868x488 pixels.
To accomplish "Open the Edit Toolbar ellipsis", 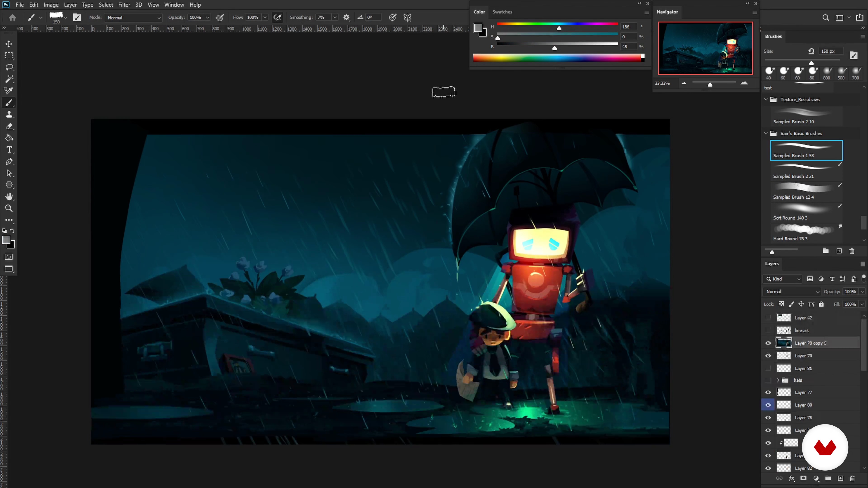I will 9,220.
